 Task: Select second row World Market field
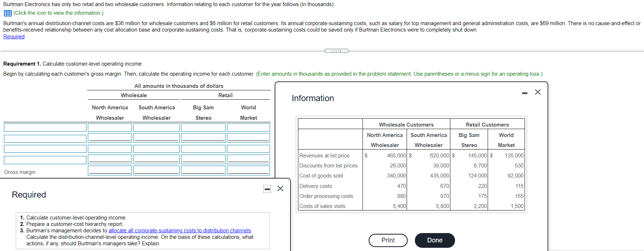pos(248,137)
